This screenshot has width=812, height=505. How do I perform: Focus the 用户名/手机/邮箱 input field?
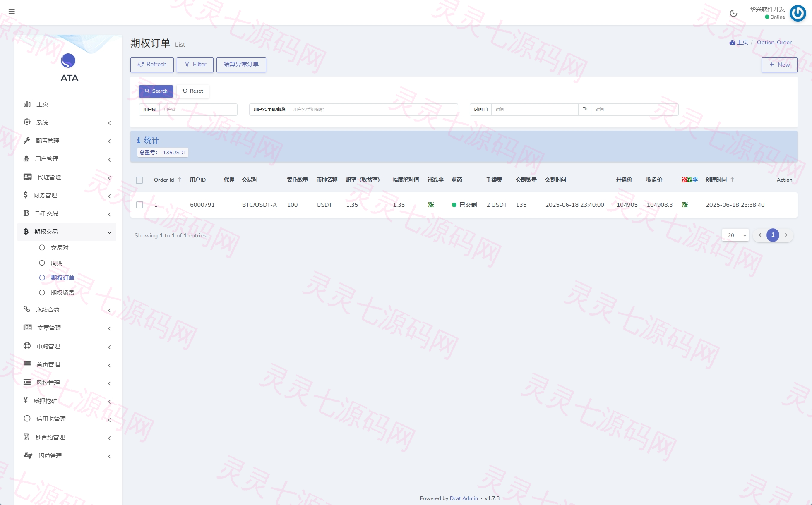click(373, 109)
